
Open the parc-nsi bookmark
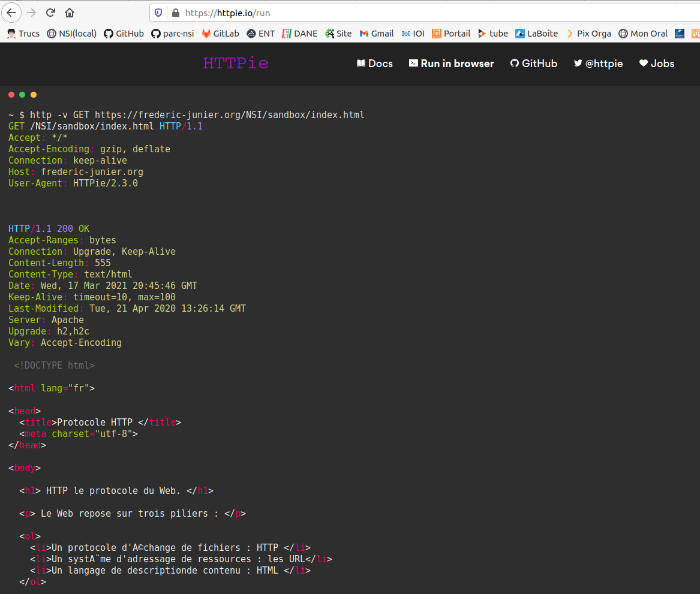pyautogui.click(x=173, y=34)
